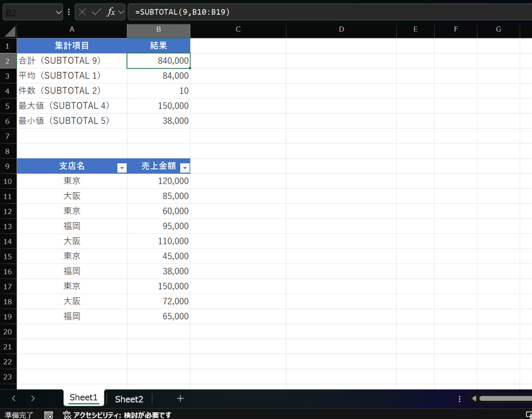Click the macro recording icon in status bar
The height and width of the screenshot is (419, 532).
point(48,415)
